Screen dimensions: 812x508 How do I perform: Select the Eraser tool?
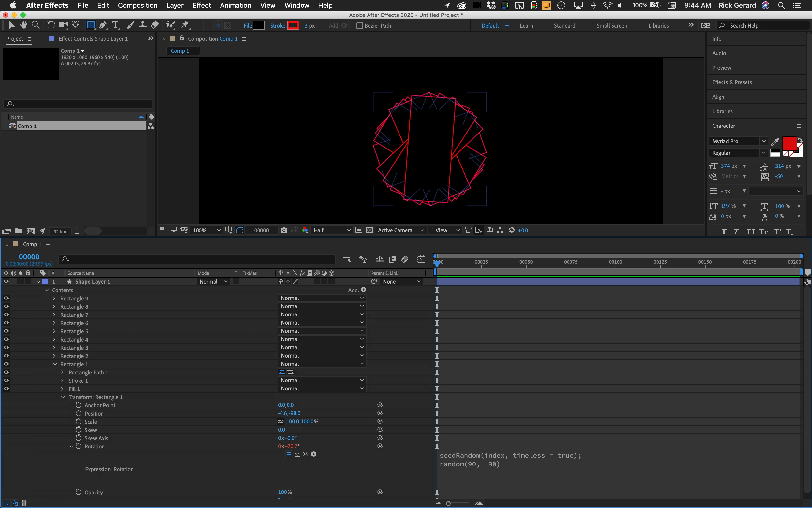tap(155, 25)
